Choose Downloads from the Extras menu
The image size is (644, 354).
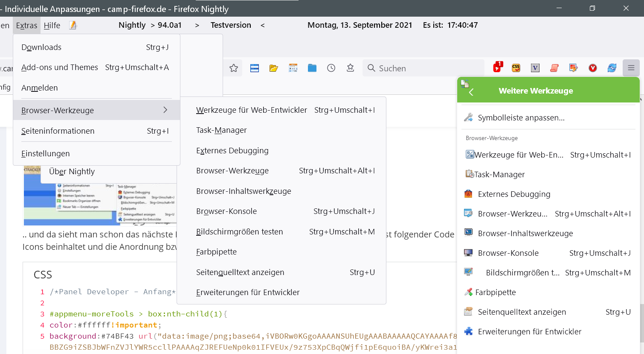(x=41, y=47)
